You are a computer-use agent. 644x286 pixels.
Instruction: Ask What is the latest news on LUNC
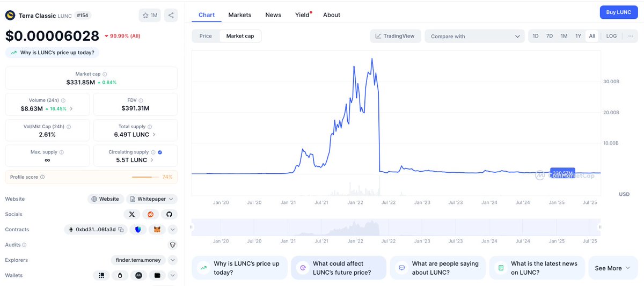tap(537, 268)
